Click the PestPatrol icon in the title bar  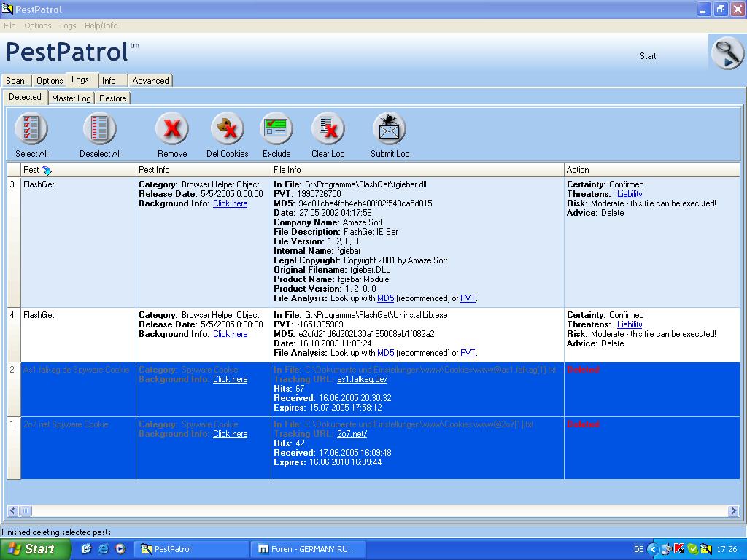[x=7, y=9]
